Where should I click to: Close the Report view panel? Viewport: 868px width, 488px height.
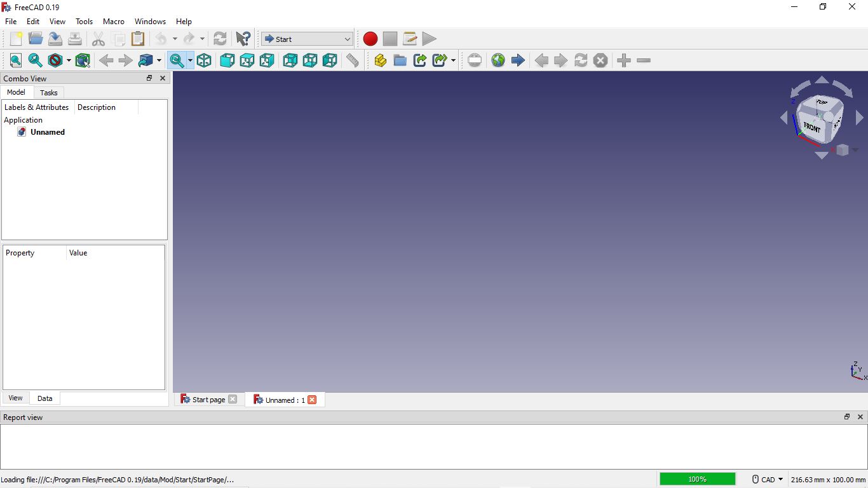860,417
